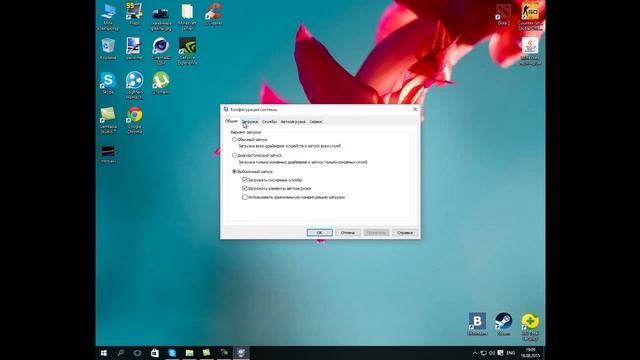Viewport: 640px width, 360px height.
Task: Open the Minecraft folder on the desktop
Action: coord(187,16)
